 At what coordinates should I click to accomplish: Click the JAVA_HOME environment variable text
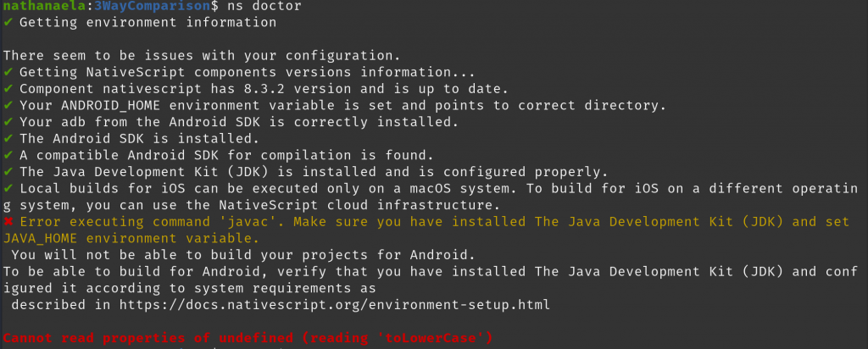[x=131, y=239]
